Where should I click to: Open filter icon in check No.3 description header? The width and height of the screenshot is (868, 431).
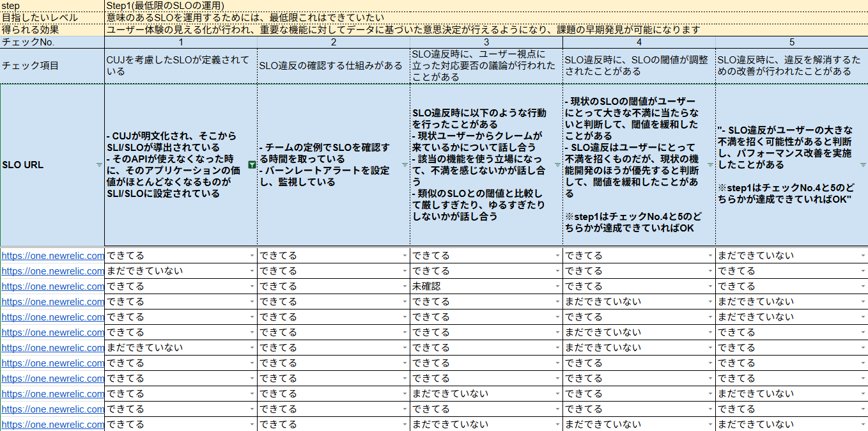[x=557, y=165]
